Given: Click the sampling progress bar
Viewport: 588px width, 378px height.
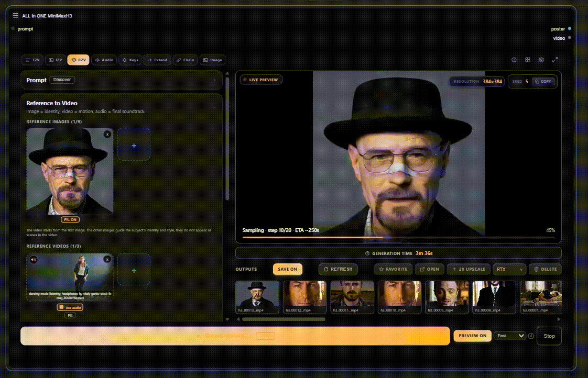Looking at the screenshot, I should [x=399, y=238].
